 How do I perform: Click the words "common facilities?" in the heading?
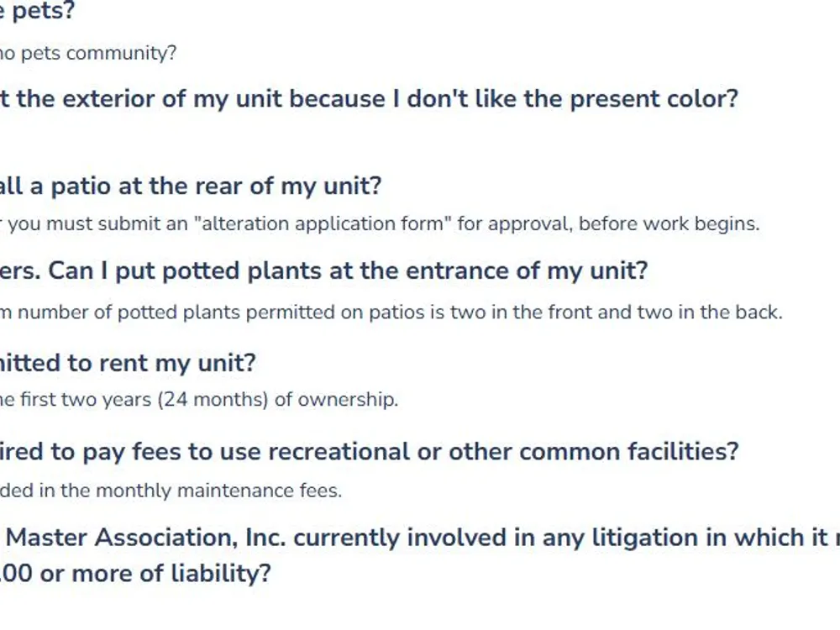(x=629, y=452)
